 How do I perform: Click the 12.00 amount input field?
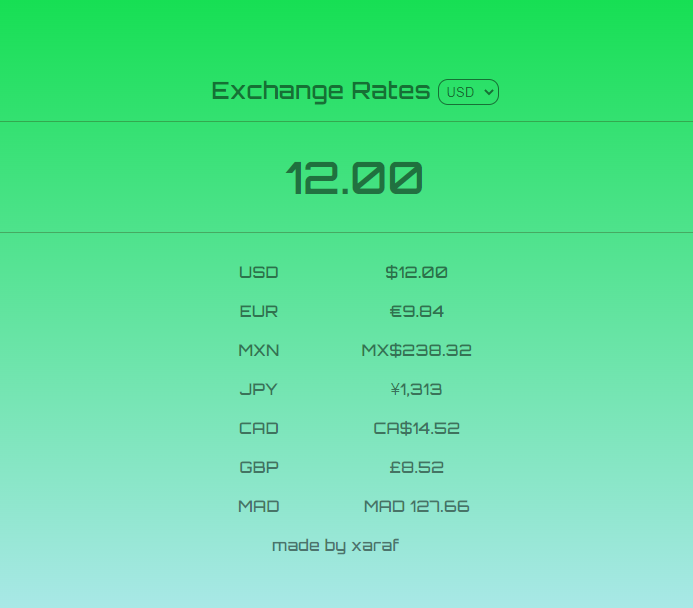tap(354, 178)
